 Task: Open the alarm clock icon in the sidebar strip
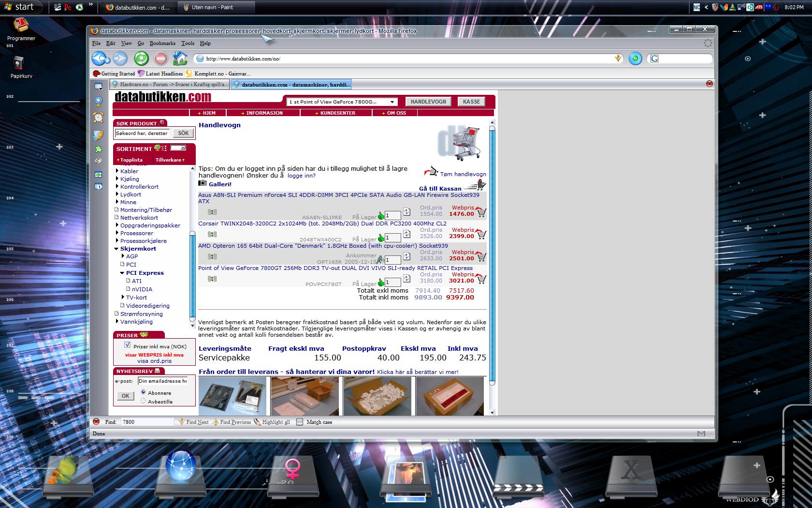pyautogui.click(x=99, y=117)
